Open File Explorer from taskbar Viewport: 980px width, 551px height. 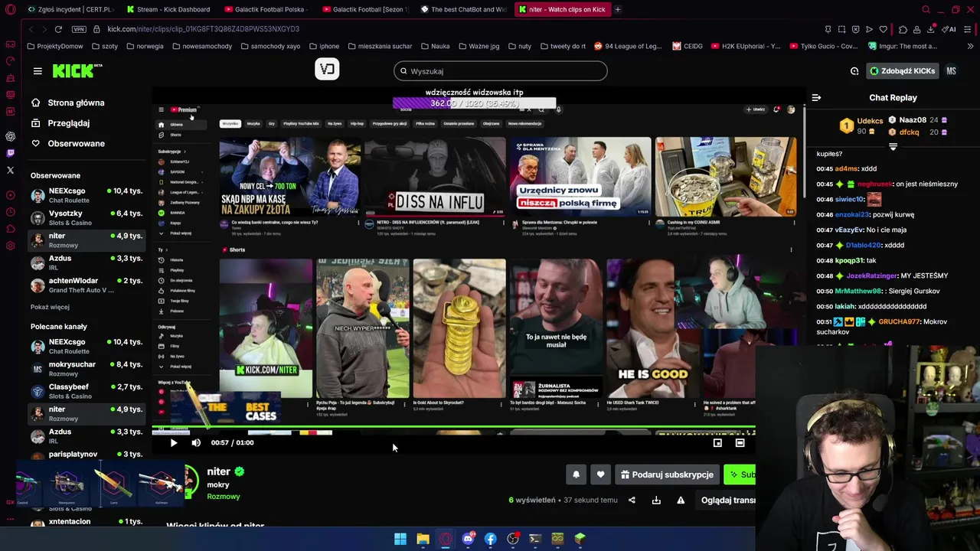pyautogui.click(x=423, y=539)
